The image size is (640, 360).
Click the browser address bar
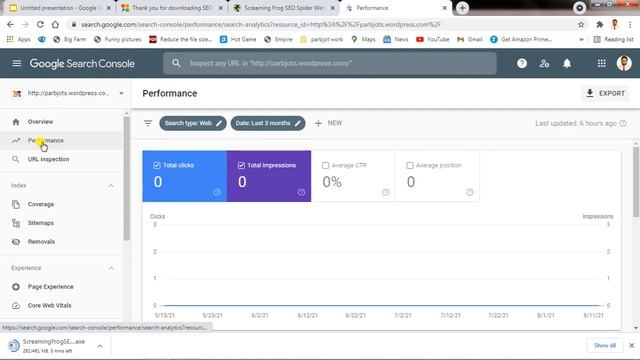point(327,24)
